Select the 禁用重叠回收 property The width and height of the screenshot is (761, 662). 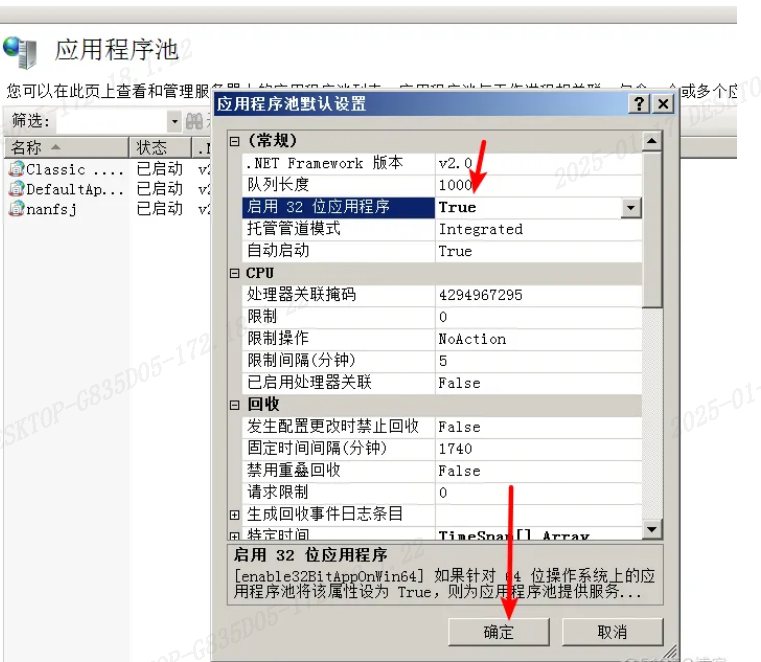pos(442,471)
